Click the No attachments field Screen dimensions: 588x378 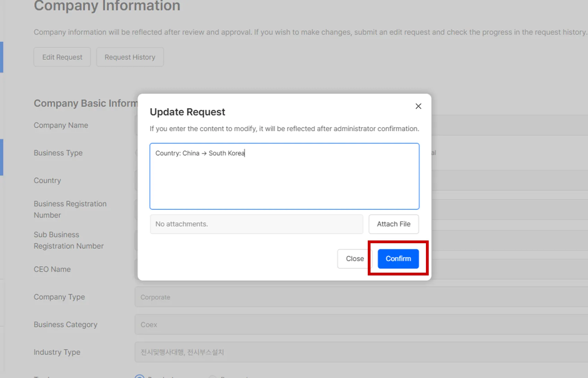pyautogui.click(x=256, y=224)
